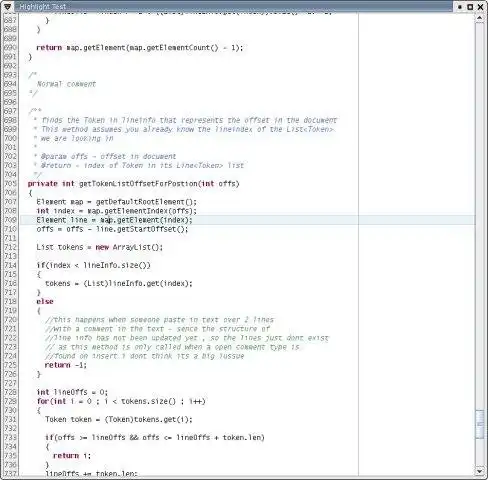Click the scrollbar track above the thumb
This screenshot has width=488, height=480.
pyautogui.click(x=480, y=216)
